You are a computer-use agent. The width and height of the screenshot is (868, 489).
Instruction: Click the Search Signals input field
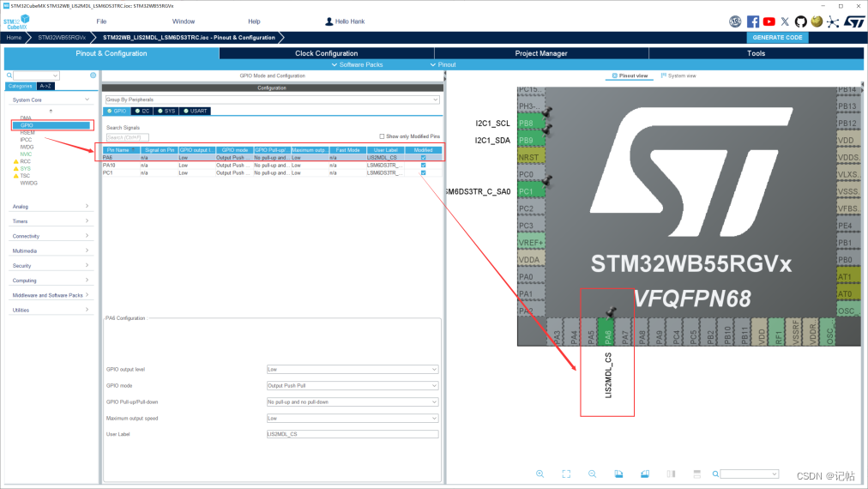click(127, 137)
